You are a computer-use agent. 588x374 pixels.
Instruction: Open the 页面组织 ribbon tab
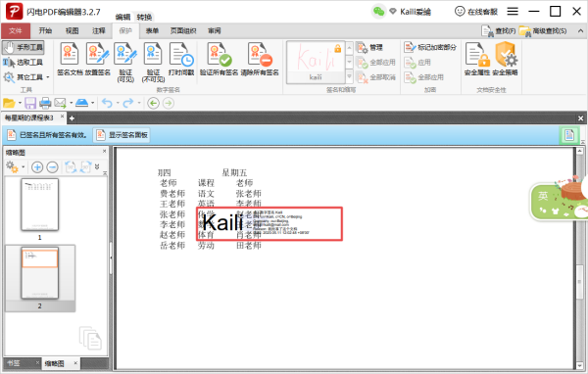[183, 31]
